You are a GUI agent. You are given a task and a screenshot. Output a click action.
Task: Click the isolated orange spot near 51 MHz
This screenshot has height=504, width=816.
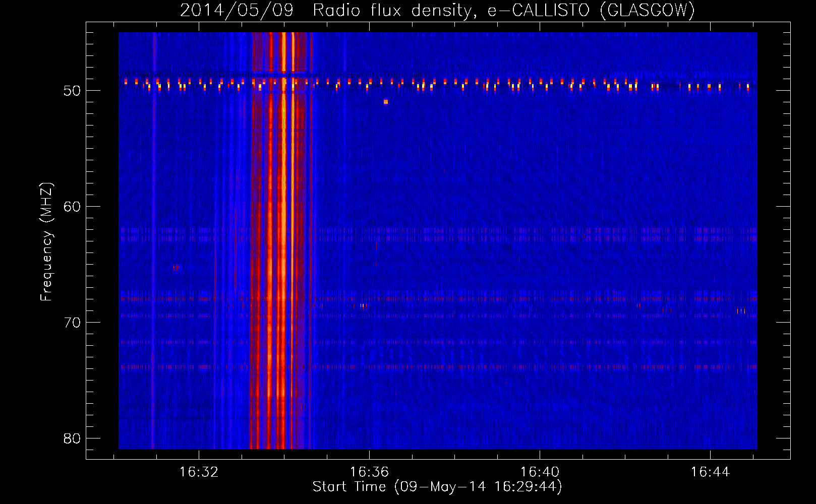coord(386,102)
